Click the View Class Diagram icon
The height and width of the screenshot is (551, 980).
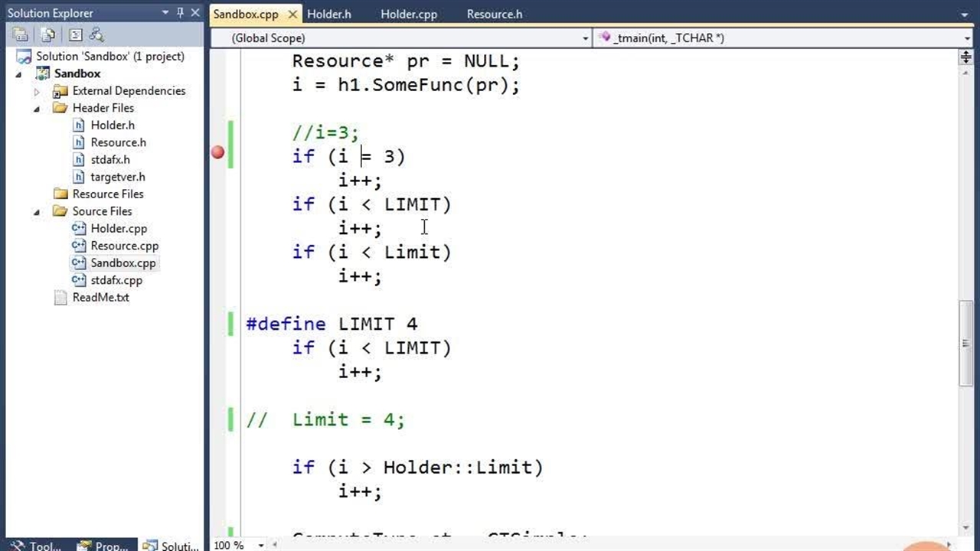(x=96, y=34)
